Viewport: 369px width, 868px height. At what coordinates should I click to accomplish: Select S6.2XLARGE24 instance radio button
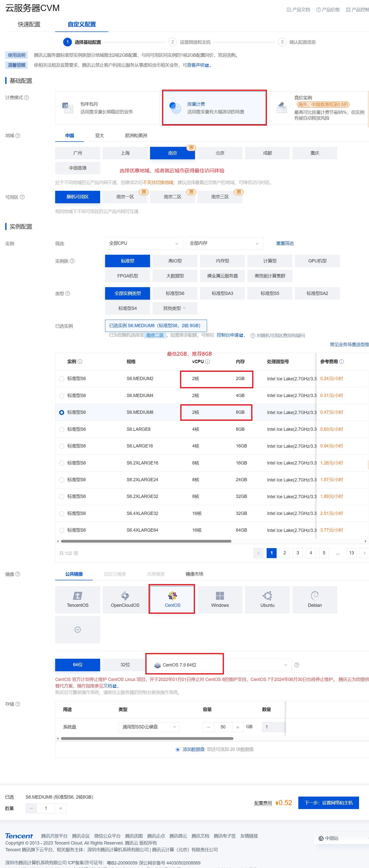click(62, 480)
